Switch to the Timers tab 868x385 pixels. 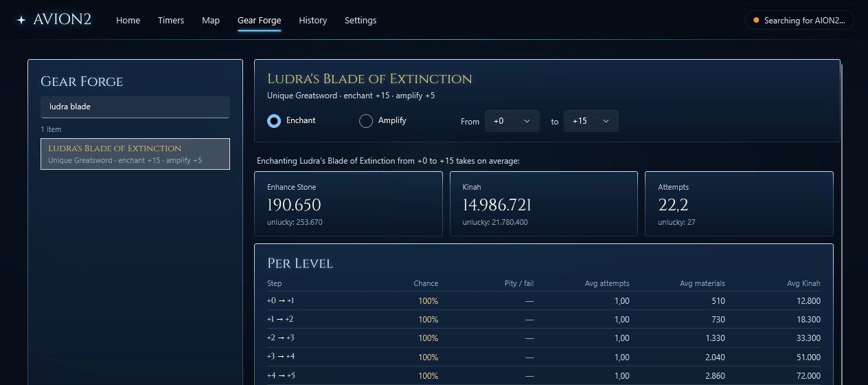tap(171, 21)
